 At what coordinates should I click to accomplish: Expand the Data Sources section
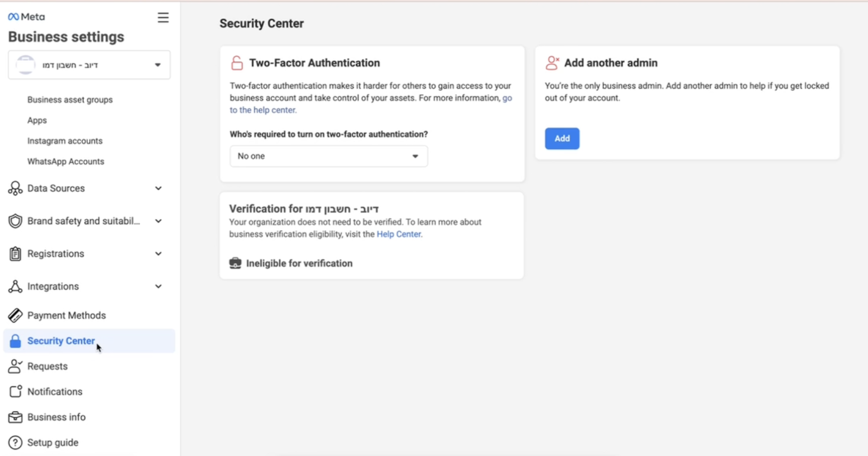(158, 188)
